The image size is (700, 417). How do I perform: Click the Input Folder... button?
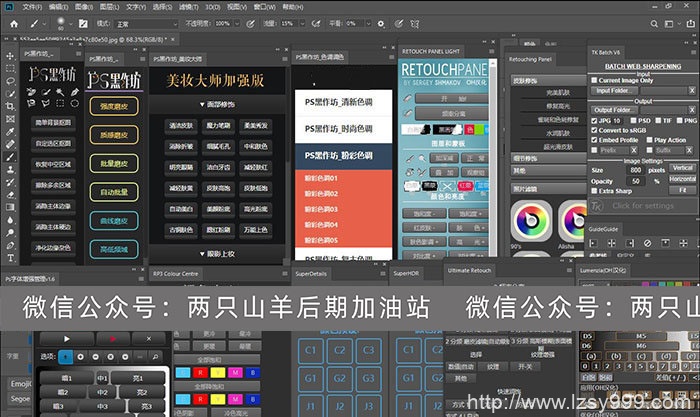[614, 89]
